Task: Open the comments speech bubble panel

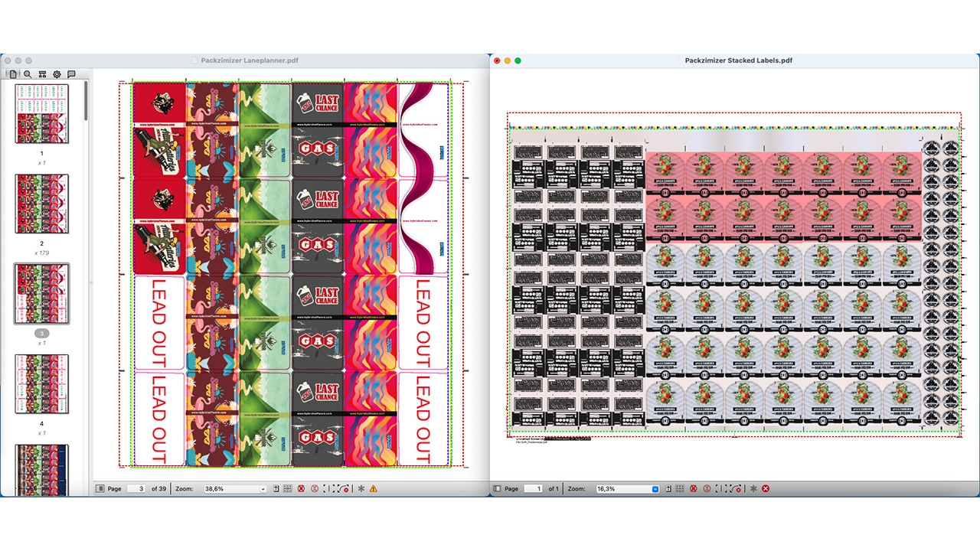Action: click(71, 74)
